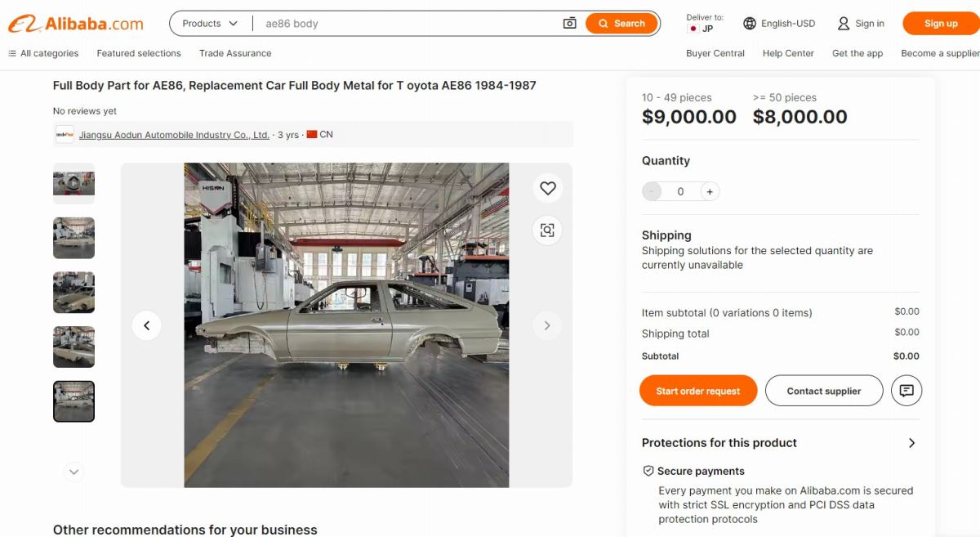Image resolution: width=980 pixels, height=537 pixels.
Task: Click the search input field
Action: [408, 24]
